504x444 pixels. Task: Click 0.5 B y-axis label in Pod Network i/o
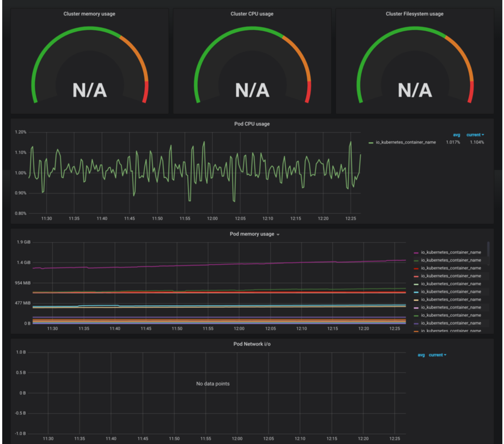(x=21, y=372)
